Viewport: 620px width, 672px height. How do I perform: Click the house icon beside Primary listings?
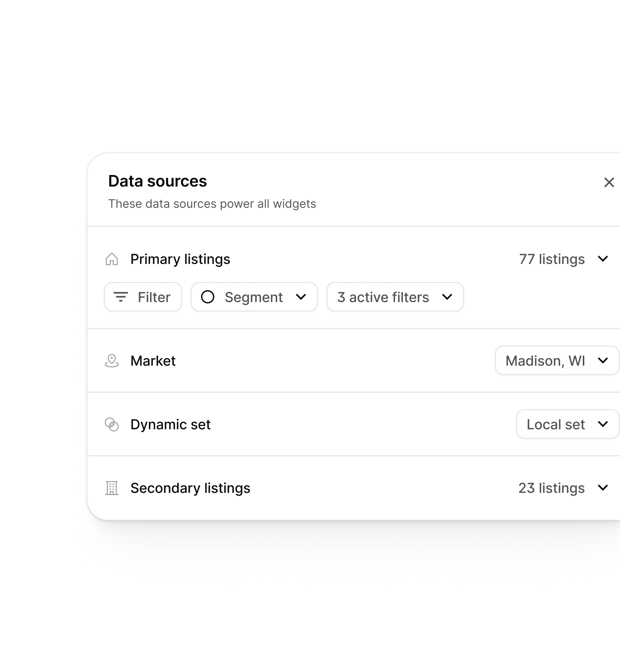click(x=113, y=259)
